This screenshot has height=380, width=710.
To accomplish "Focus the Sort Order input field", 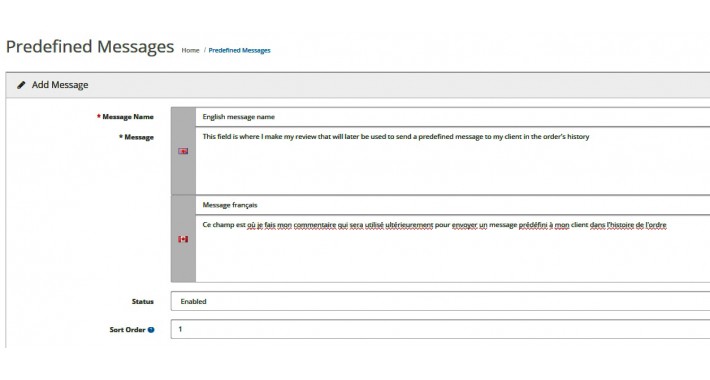I will point(440,329).
